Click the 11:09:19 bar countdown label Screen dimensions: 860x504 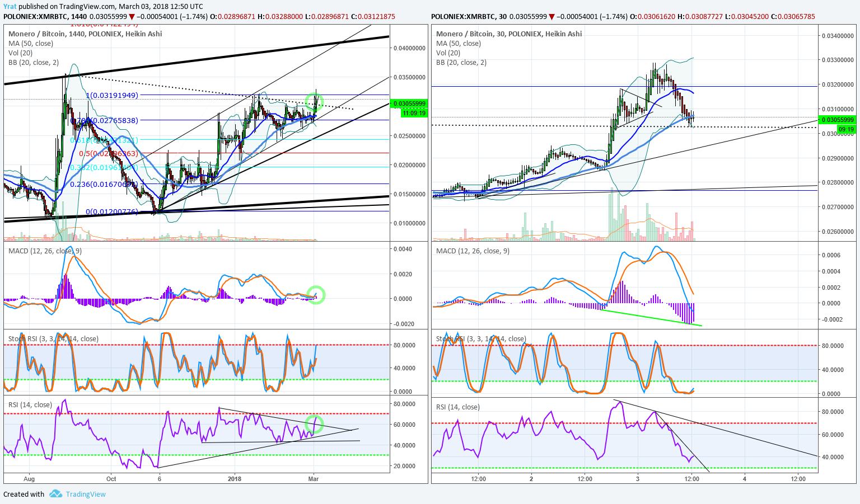(x=414, y=113)
